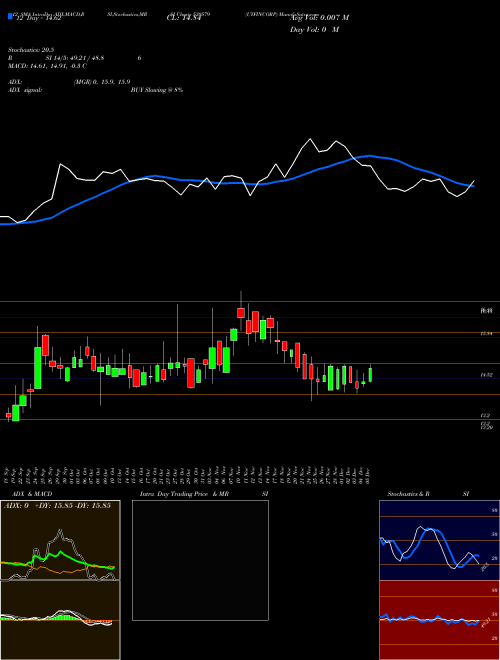Select the 'Avg Vol: 0.007 M' text
The width and height of the screenshot is (500, 660).
[319, 18]
